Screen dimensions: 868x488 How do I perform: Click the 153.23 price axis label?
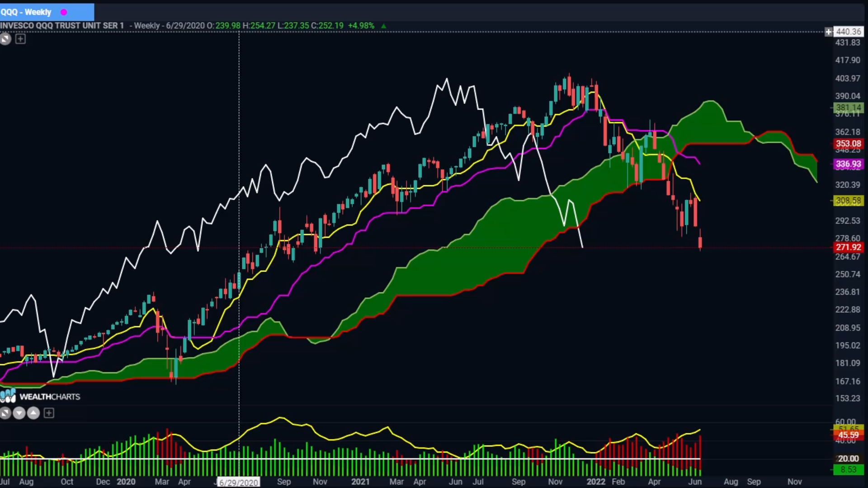(848, 398)
